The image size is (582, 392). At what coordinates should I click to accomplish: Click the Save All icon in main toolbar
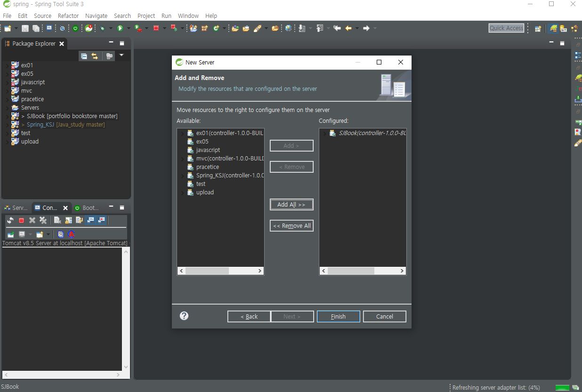(36, 28)
